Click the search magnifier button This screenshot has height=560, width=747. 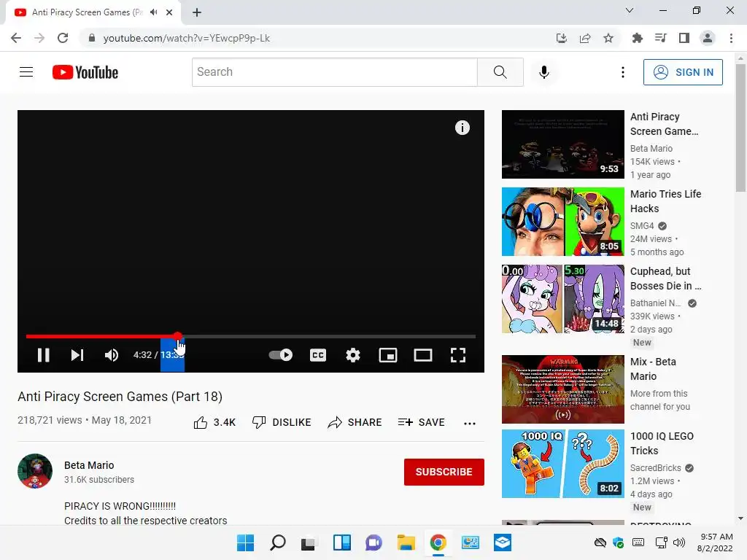tap(500, 72)
